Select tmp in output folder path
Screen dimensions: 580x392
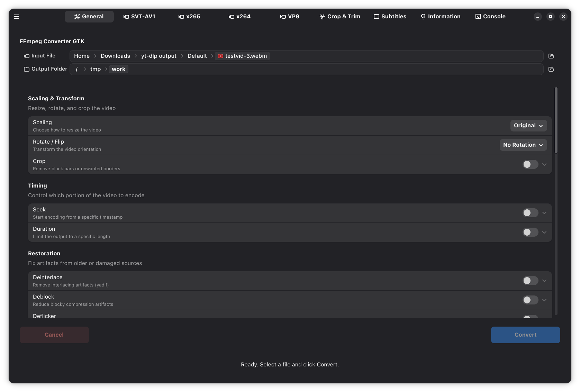[x=96, y=69]
